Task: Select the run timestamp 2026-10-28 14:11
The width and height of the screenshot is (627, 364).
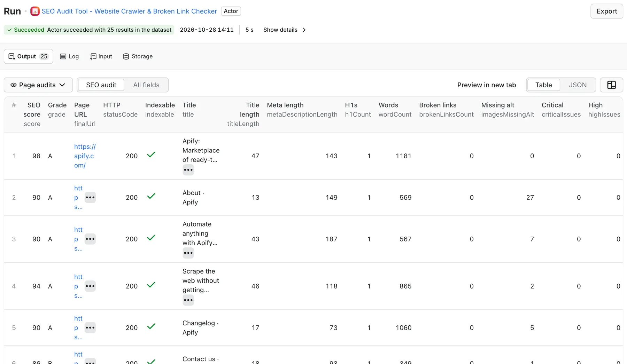Action: pos(207,30)
